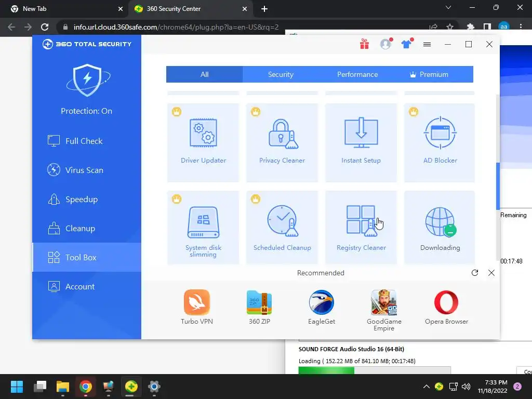This screenshot has height=399, width=532.
Task: Open the Registry Cleaner tool
Action: point(361,228)
